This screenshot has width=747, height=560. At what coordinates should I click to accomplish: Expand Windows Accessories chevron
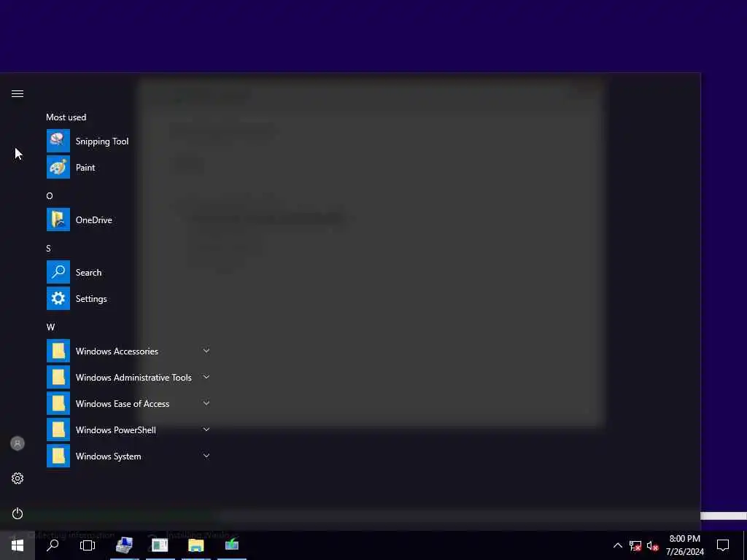pos(206,351)
